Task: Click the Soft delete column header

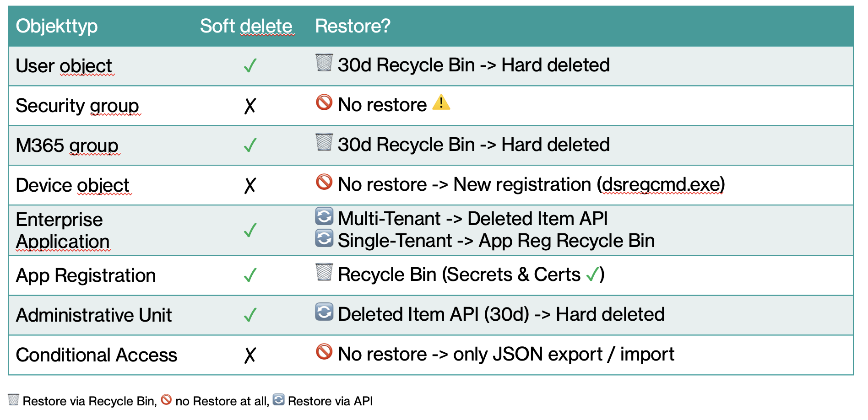Action: coord(246,26)
